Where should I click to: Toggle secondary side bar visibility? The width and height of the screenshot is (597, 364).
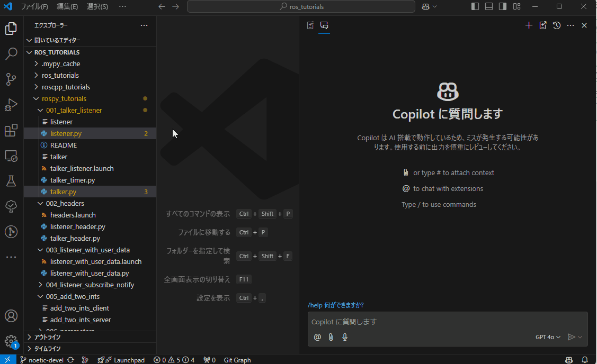503,6
